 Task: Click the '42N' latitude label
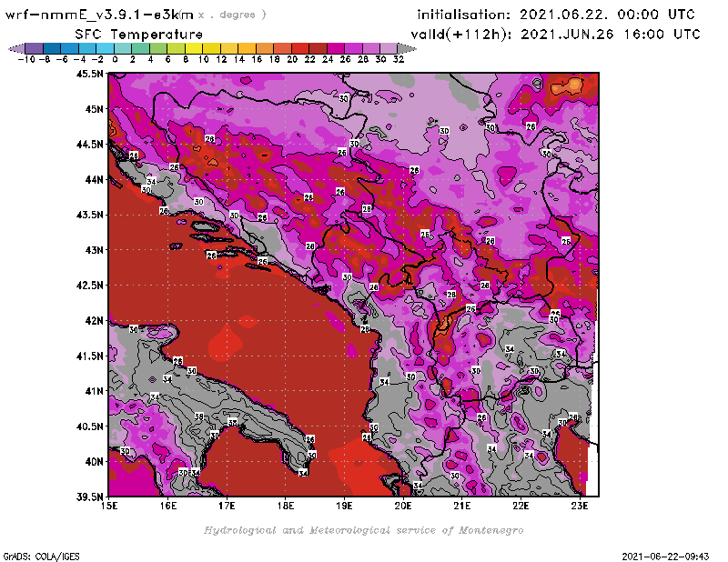94,321
